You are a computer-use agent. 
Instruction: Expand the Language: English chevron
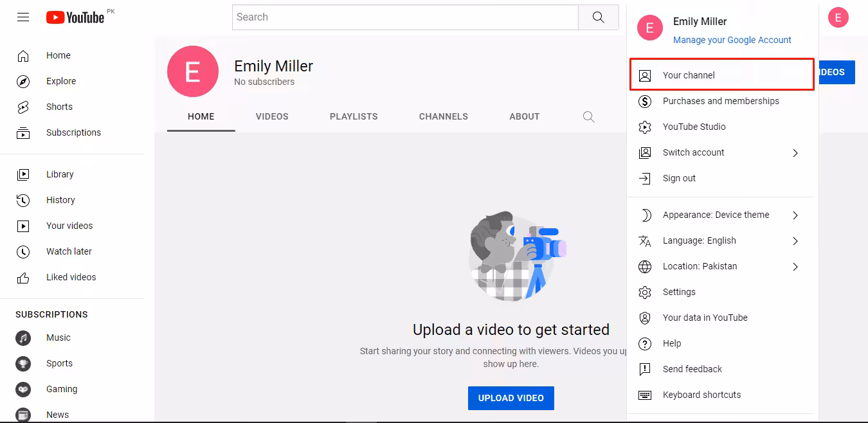pos(795,241)
